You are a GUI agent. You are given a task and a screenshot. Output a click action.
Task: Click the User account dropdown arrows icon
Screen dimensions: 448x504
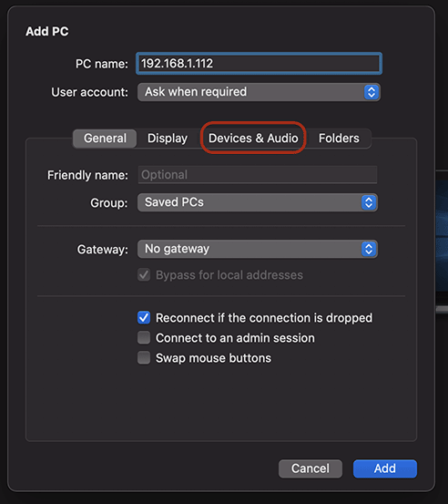pyautogui.click(x=372, y=92)
